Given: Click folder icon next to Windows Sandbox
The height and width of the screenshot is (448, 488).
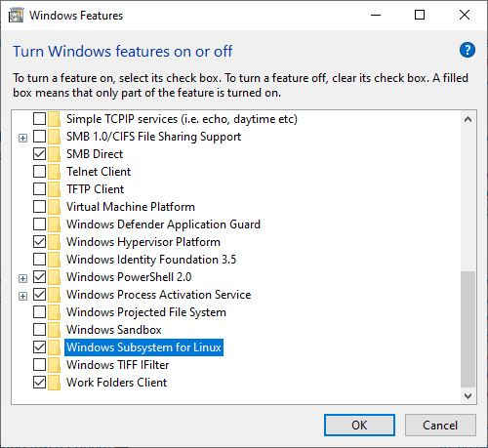Looking at the screenshot, I should [x=55, y=330].
